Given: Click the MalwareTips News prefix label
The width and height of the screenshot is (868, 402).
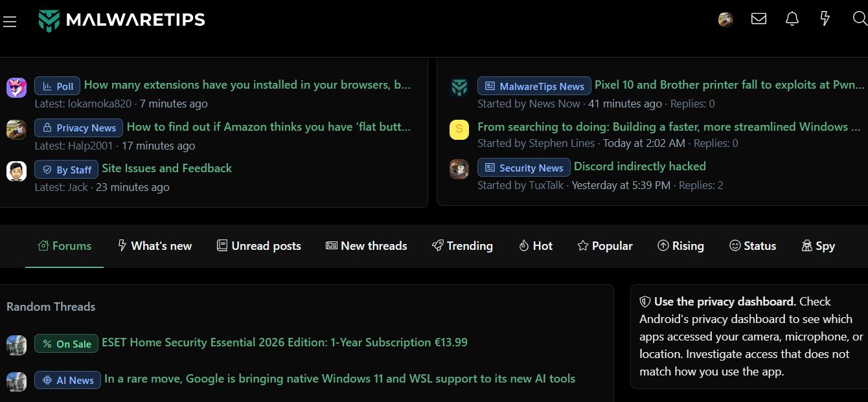Looking at the screenshot, I should (x=534, y=86).
